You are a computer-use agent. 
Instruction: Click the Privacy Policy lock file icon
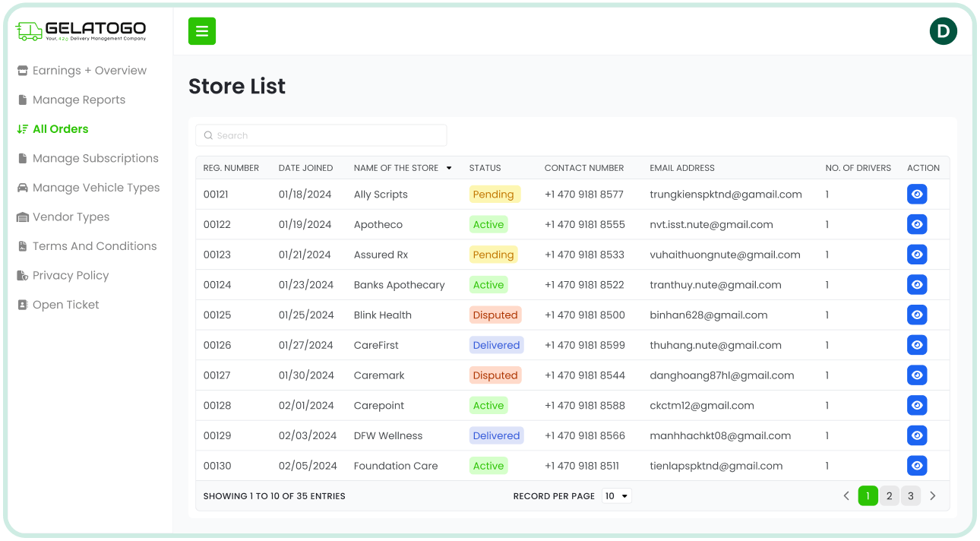point(23,276)
